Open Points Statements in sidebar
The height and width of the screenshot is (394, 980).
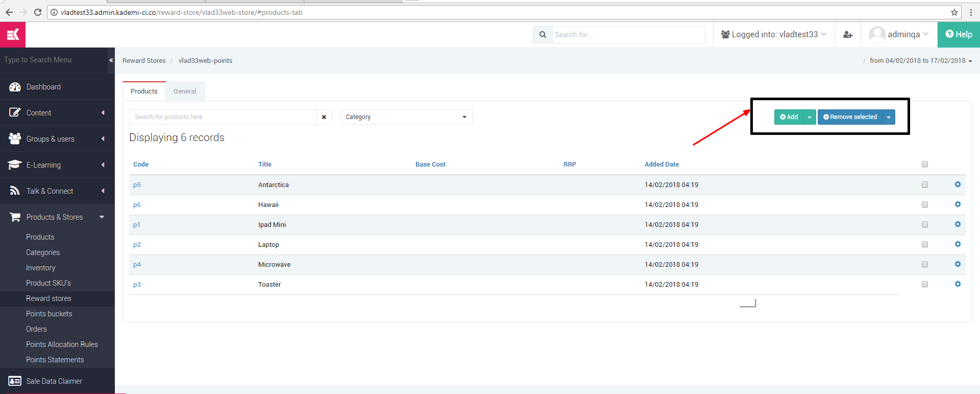pos(55,360)
